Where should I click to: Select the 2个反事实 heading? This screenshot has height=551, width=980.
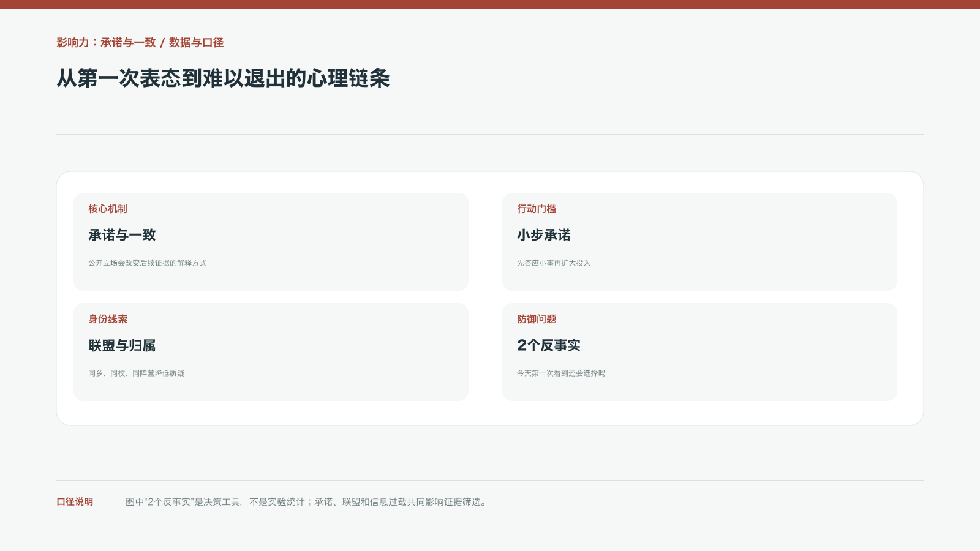pos(549,345)
